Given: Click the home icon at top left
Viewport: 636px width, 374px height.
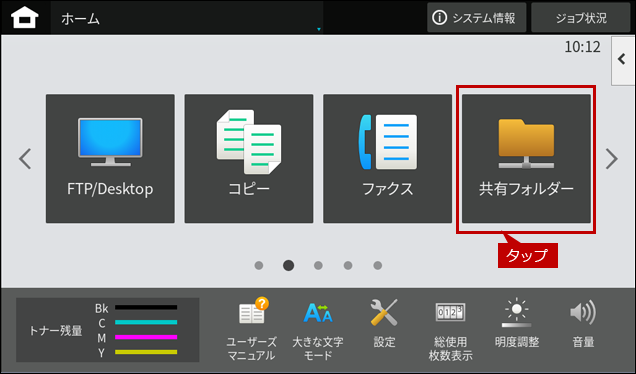Looking at the screenshot, I should [x=25, y=18].
